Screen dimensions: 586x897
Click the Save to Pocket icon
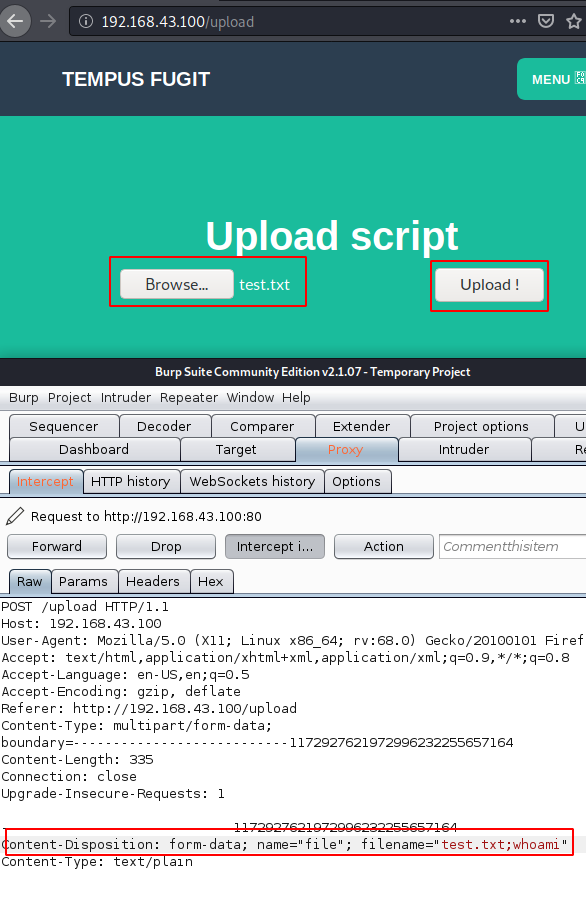tap(546, 21)
